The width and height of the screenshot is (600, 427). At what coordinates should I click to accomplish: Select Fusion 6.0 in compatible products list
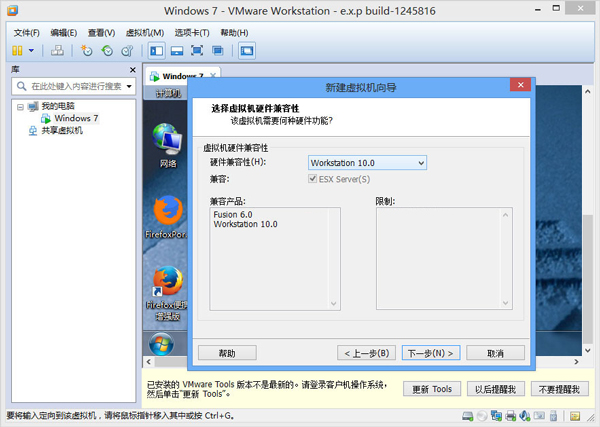(233, 215)
